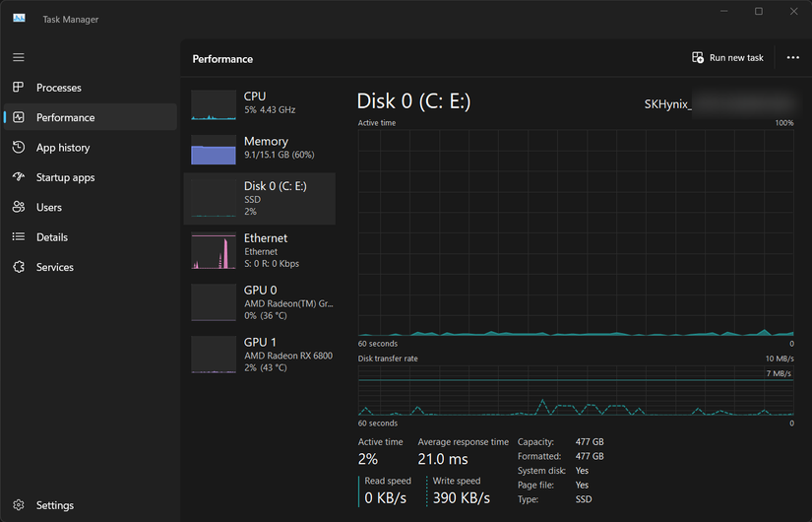The width and height of the screenshot is (812, 522).
Task: Select the Performance tab label
Action: pyautogui.click(x=65, y=117)
